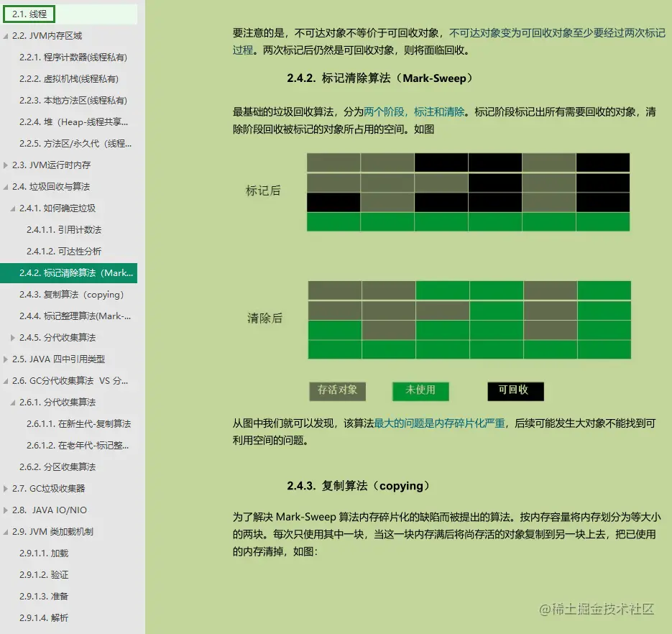This screenshot has height=634, width=672.
Task: Go to 2.4.4. 标记整理算法 entry
Action: [x=75, y=316]
